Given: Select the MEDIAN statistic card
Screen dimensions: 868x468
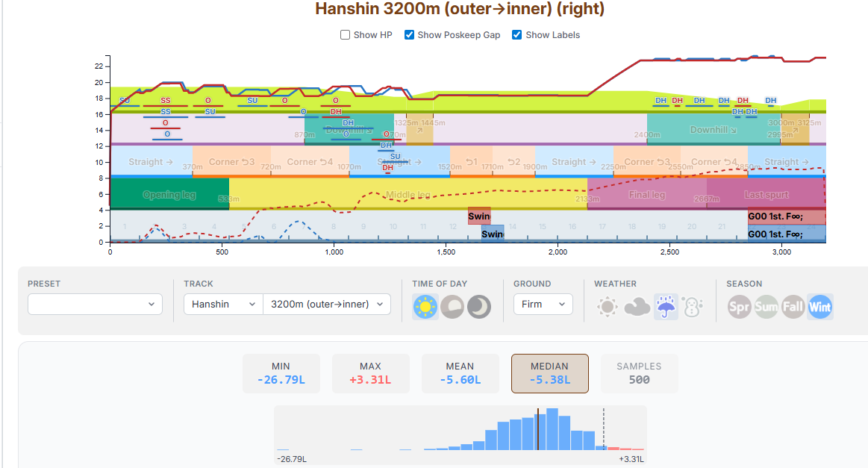Looking at the screenshot, I should 550,373.
